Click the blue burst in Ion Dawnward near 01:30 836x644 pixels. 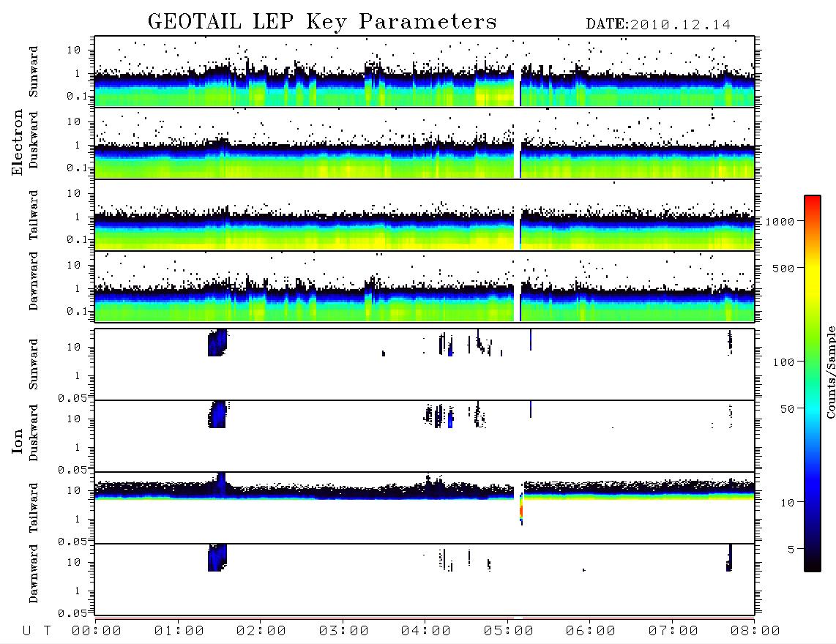(x=217, y=558)
